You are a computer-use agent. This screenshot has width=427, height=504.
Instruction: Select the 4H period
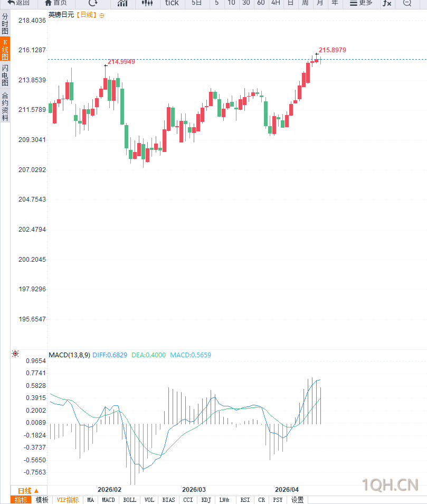pos(276,3)
